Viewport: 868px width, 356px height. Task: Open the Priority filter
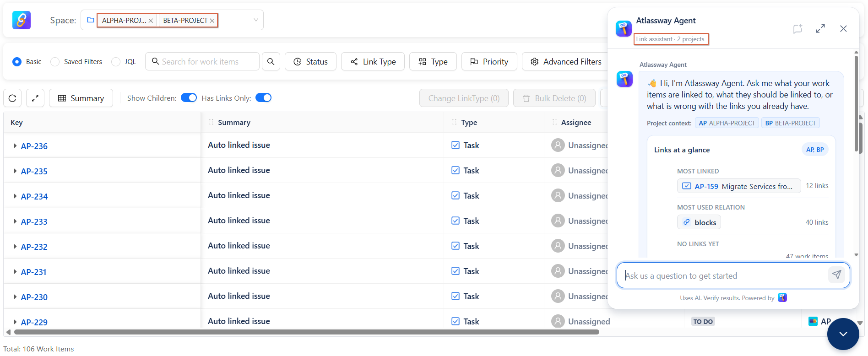coord(489,61)
